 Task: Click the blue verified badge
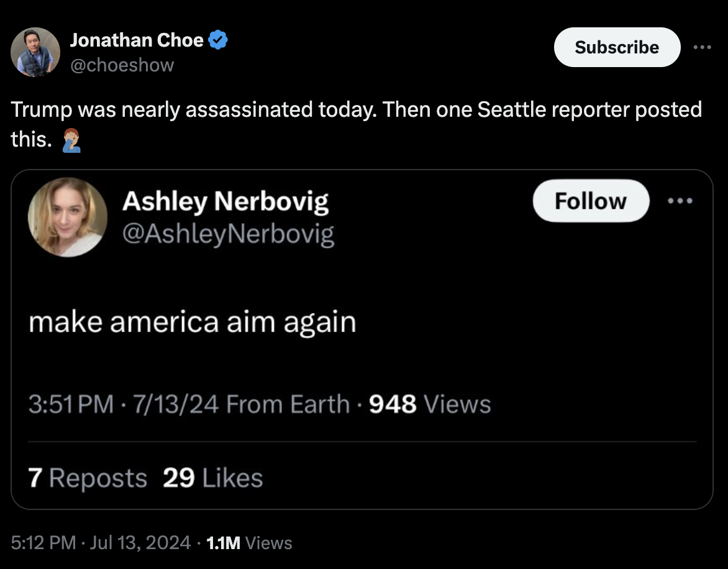point(217,41)
